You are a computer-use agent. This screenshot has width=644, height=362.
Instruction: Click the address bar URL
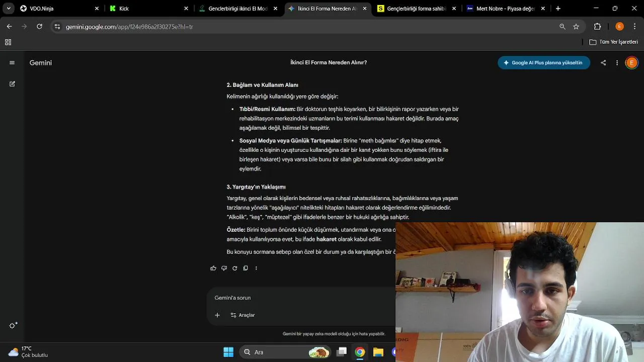[x=129, y=27]
